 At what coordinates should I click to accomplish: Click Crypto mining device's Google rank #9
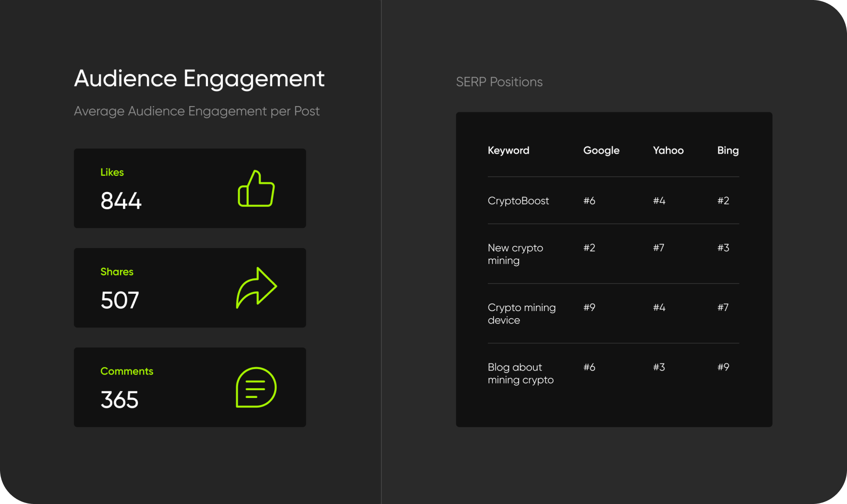(589, 308)
